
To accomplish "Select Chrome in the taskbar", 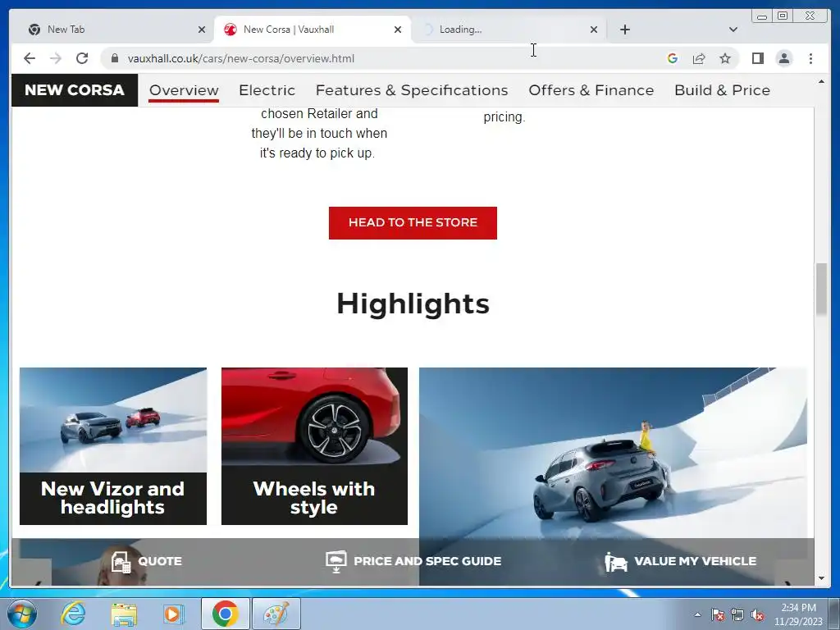I will coord(225,614).
